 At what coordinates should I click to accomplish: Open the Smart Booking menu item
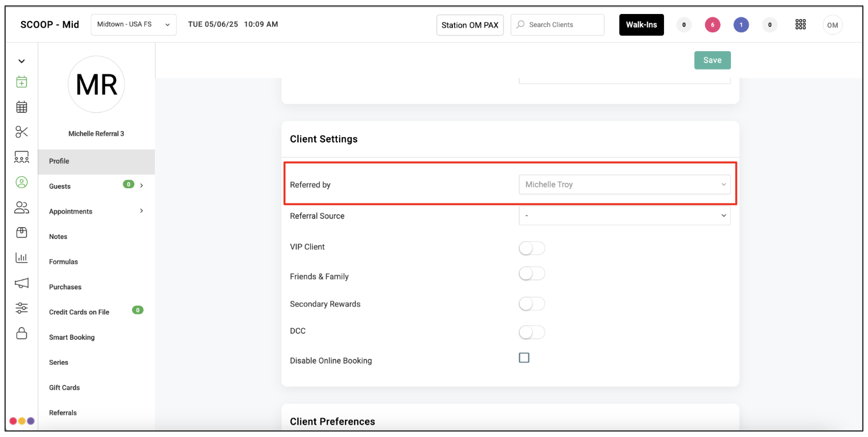[72, 338]
